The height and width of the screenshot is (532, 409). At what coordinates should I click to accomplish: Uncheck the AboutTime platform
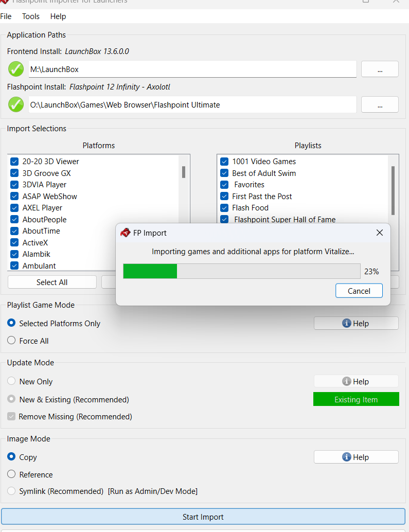tap(14, 231)
